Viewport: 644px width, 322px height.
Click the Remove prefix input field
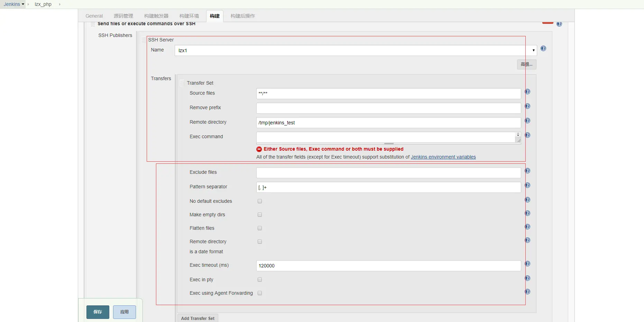tap(389, 108)
